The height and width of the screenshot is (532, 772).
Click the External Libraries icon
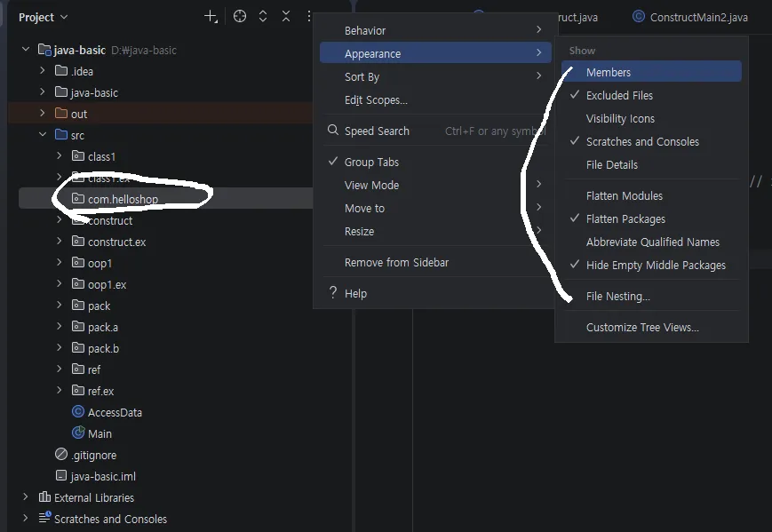(44, 496)
